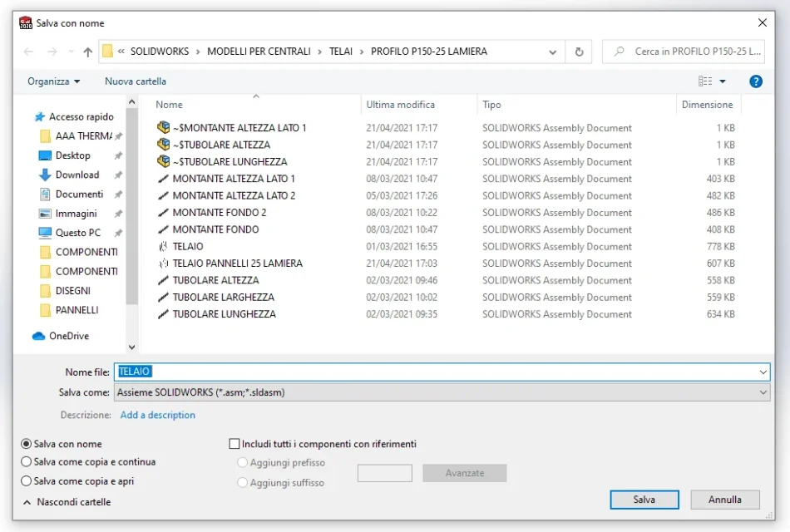This screenshot has width=790, height=532.
Task: Select the Aggiungi suffisso radio button
Action: click(242, 483)
